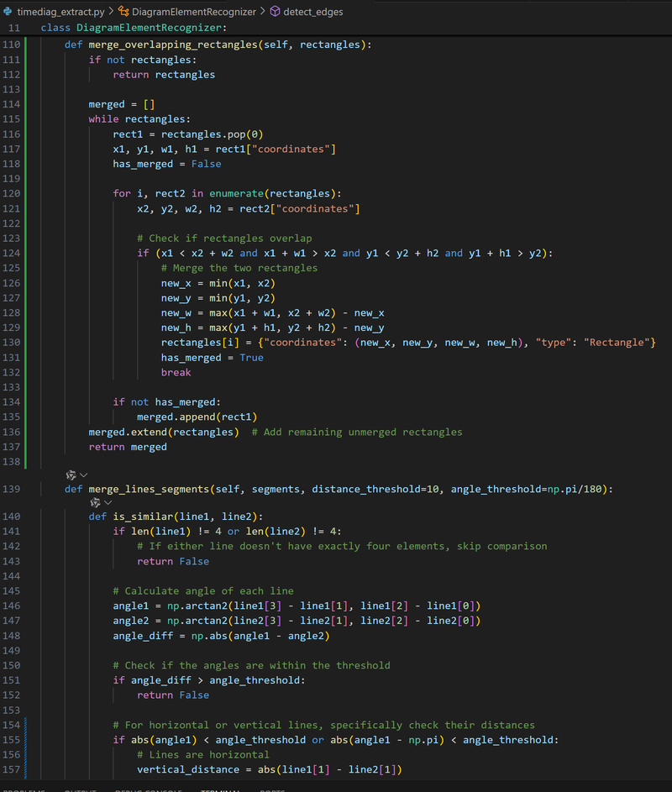672x792 pixels.
Task: Click the AI code lens icon above merge_lines_segments
Action: [71, 475]
